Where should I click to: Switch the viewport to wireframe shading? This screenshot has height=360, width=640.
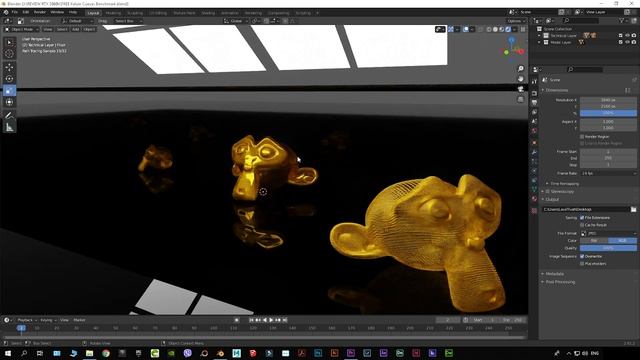pyautogui.click(x=489, y=29)
